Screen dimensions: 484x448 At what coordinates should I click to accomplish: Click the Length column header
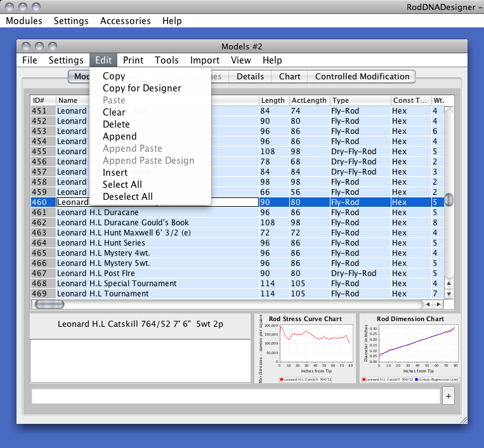[274, 100]
